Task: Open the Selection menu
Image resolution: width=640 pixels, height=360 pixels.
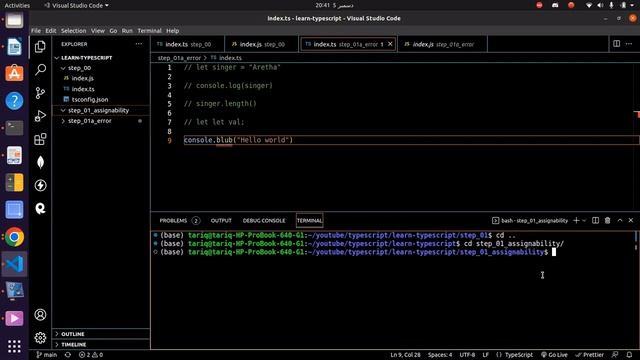Action: click(x=73, y=31)
